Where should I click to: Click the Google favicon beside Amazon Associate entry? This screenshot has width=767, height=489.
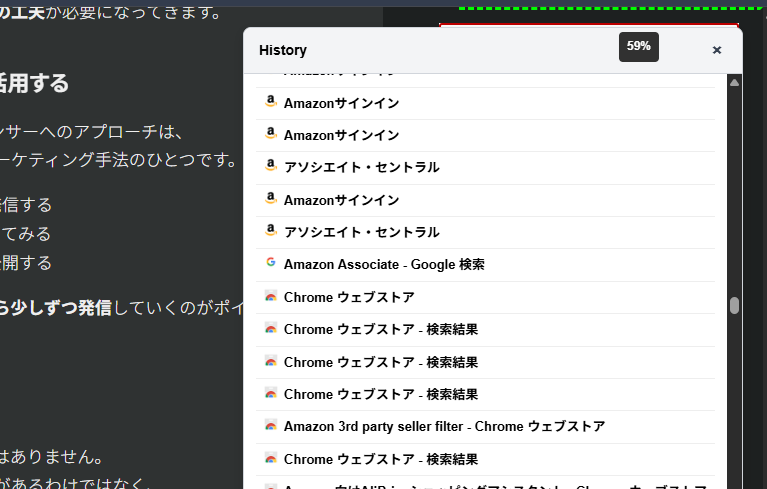271,263
